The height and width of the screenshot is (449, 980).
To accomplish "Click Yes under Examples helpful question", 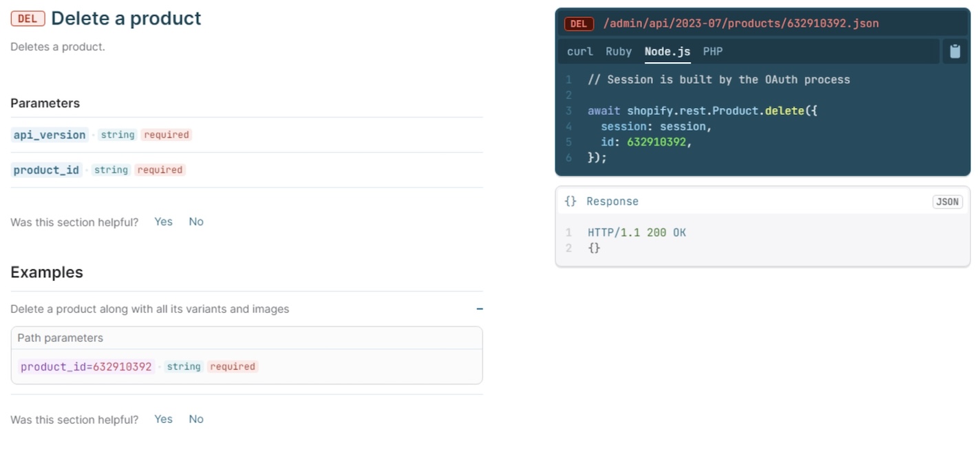I will pos(163,419).
